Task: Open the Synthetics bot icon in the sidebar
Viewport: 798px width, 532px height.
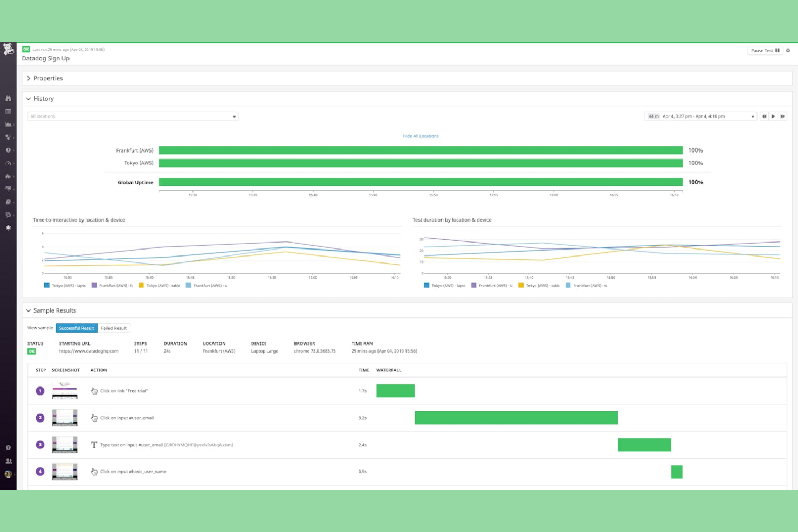Action: coord(8,227)
